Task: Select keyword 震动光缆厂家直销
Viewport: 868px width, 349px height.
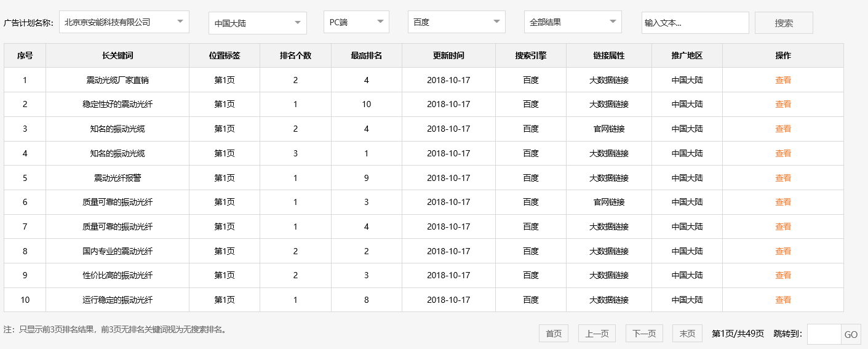Action: pos(117,80)
